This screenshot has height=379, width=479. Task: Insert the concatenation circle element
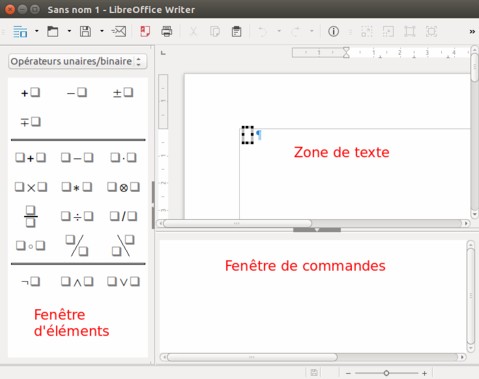pos(31,246)
